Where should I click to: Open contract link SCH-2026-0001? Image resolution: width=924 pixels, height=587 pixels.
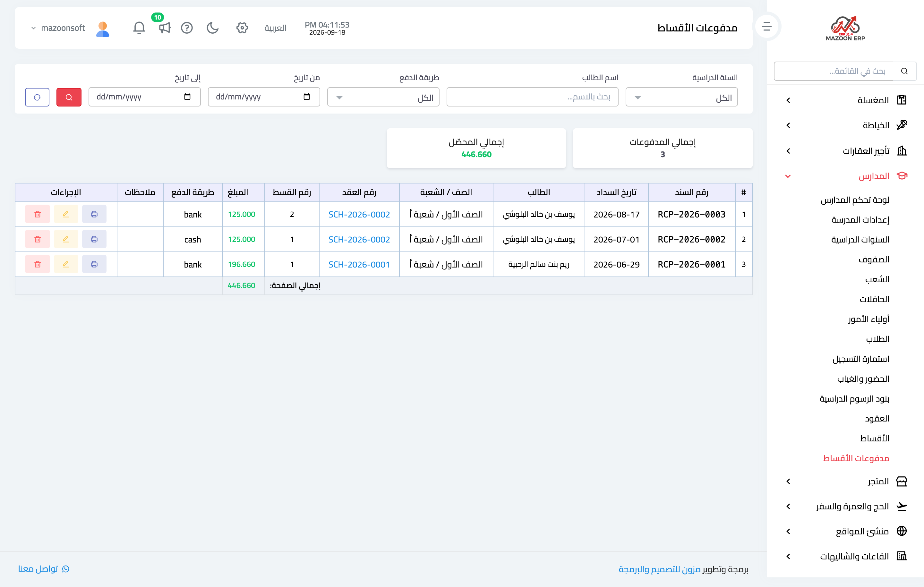(359, 264)
